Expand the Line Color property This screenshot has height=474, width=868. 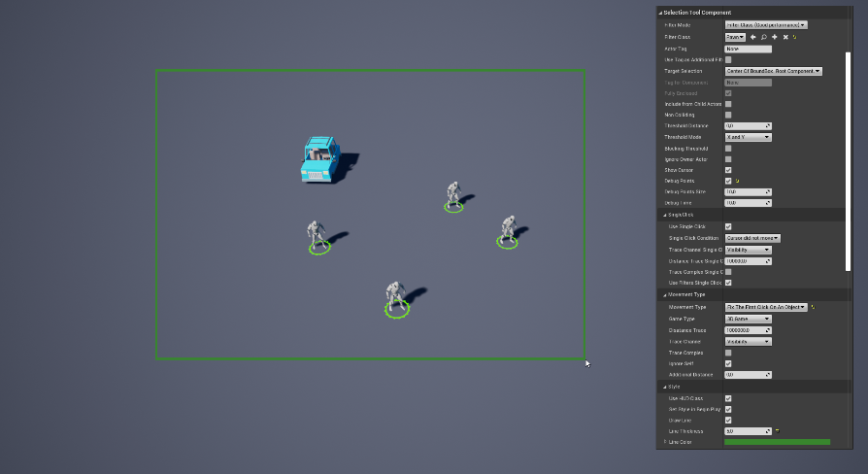665,442
